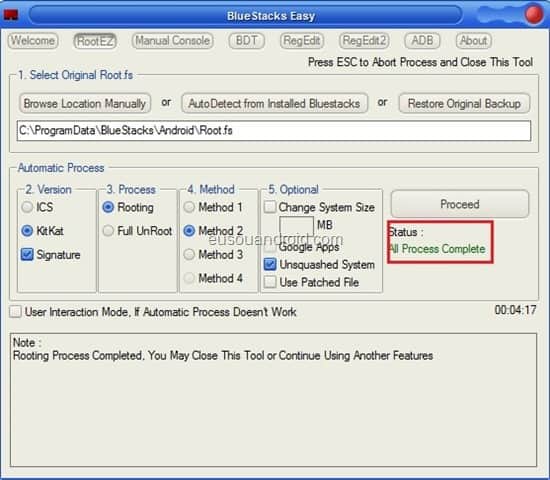
Task: Enable the Use Patched File checkbox
Action: pyautogui.click(x=270, y=282)
